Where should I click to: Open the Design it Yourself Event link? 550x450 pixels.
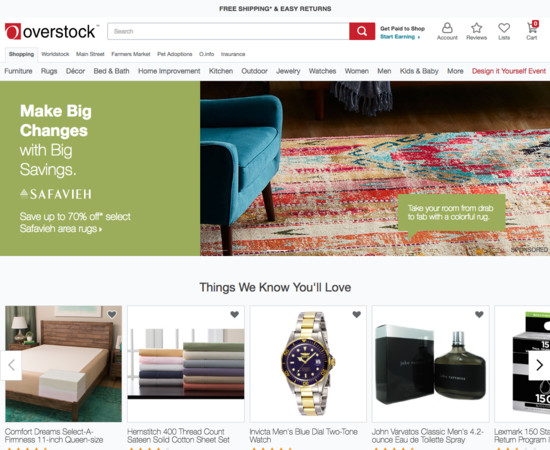[x=509, y=71]
